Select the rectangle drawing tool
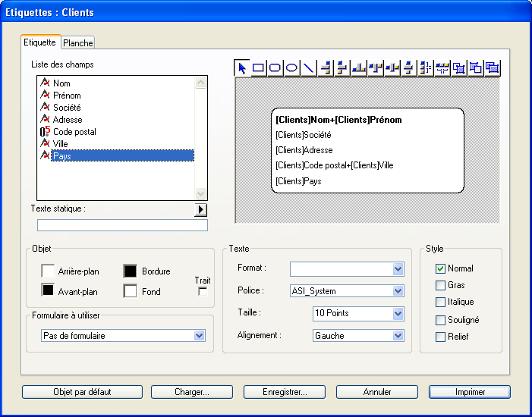 259,67
